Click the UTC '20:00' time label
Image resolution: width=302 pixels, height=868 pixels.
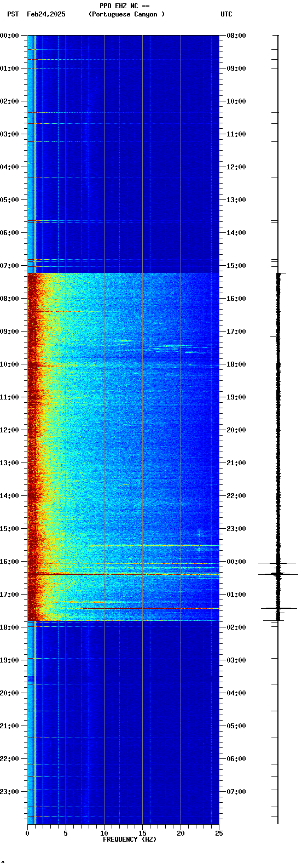pyautogui.click(x=236, y=430)
